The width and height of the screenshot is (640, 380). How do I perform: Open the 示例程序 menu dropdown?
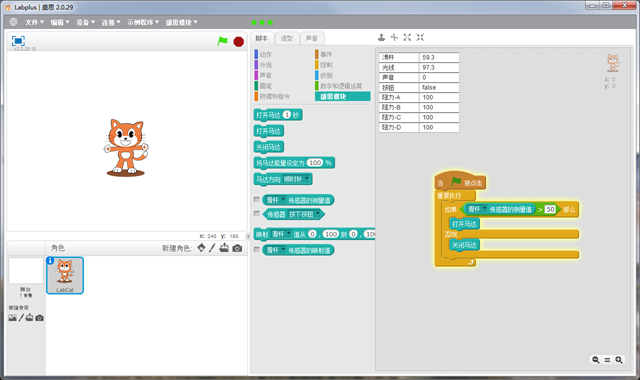143,22
